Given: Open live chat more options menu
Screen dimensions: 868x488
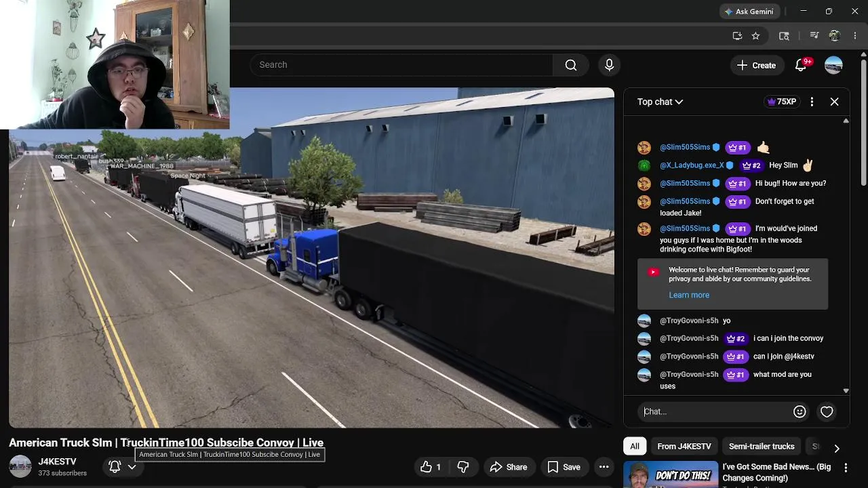Looking at the screenshot, I should [812, 102].
